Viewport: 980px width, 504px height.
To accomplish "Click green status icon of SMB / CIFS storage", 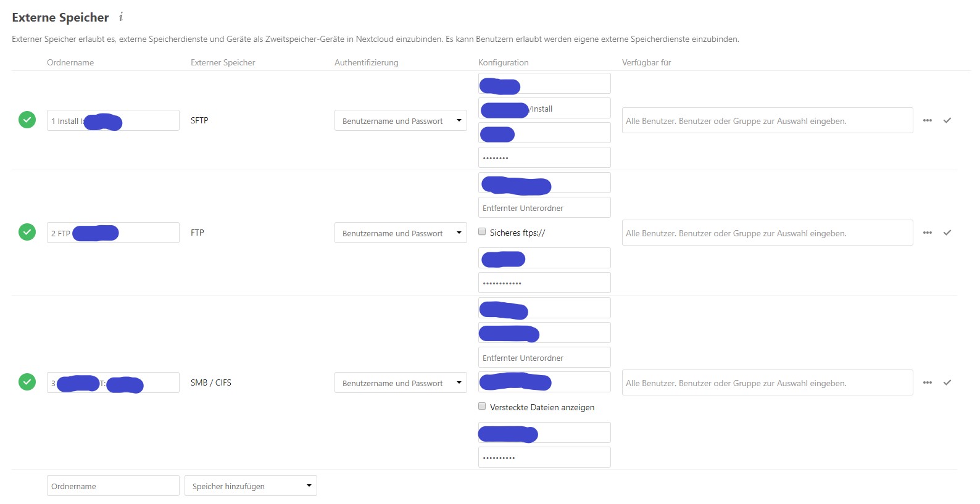I will click(x=27, y=382).
